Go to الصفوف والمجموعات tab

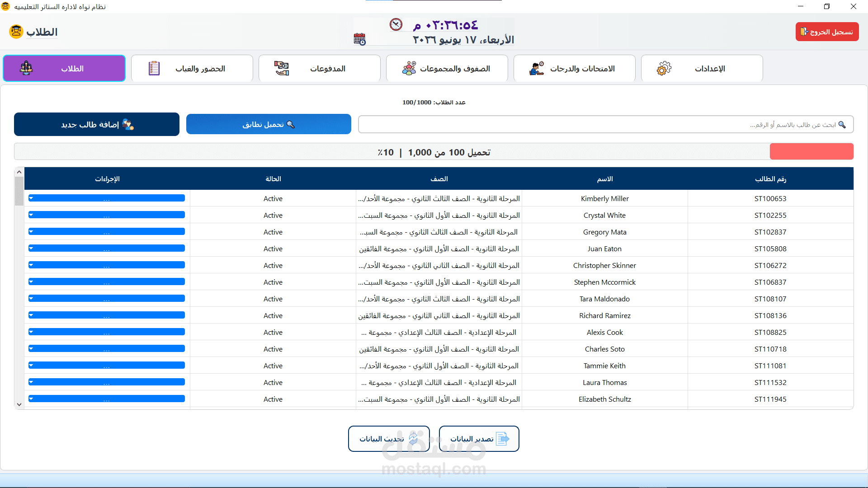click(447, 68)
